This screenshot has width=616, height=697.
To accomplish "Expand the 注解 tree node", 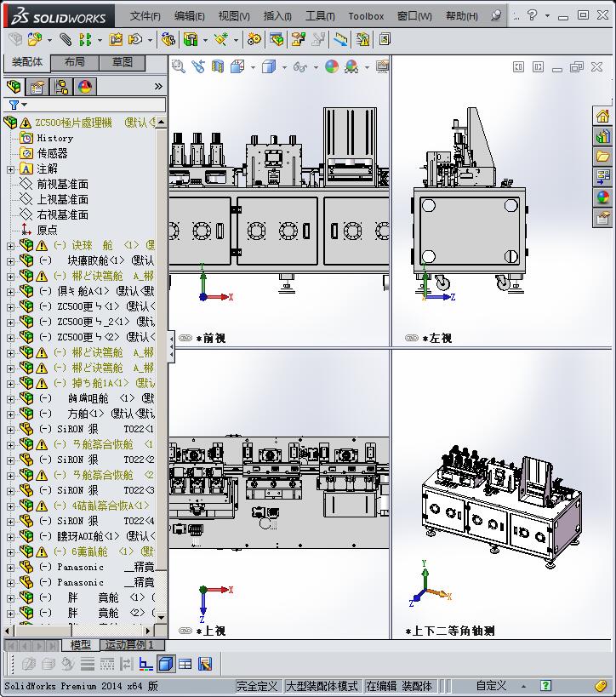I will click(x=11, y=169).
